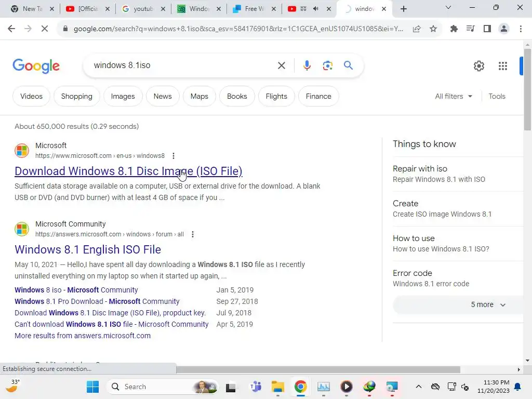This screenshot has height=399, width=532.
Task: Click the Google logo
Action: [x=36, y=66]
